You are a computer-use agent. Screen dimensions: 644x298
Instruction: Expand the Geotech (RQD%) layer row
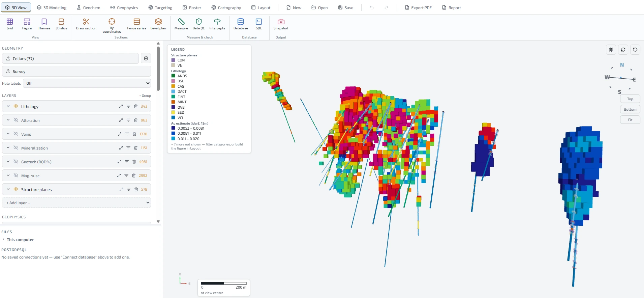[8, 161]
